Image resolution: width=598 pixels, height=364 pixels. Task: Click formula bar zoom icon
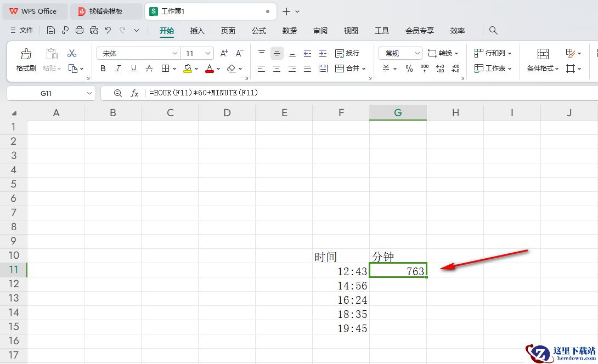click(x=118, y=93)
